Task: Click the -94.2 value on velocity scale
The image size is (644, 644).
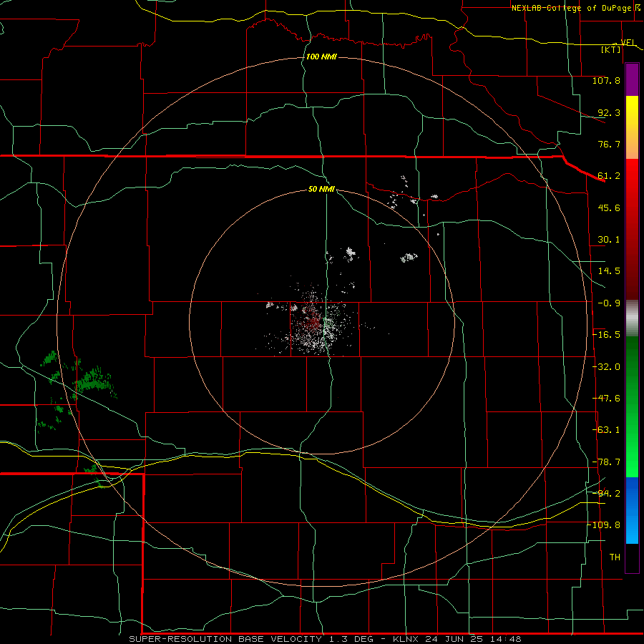Action: pos(607,493)
